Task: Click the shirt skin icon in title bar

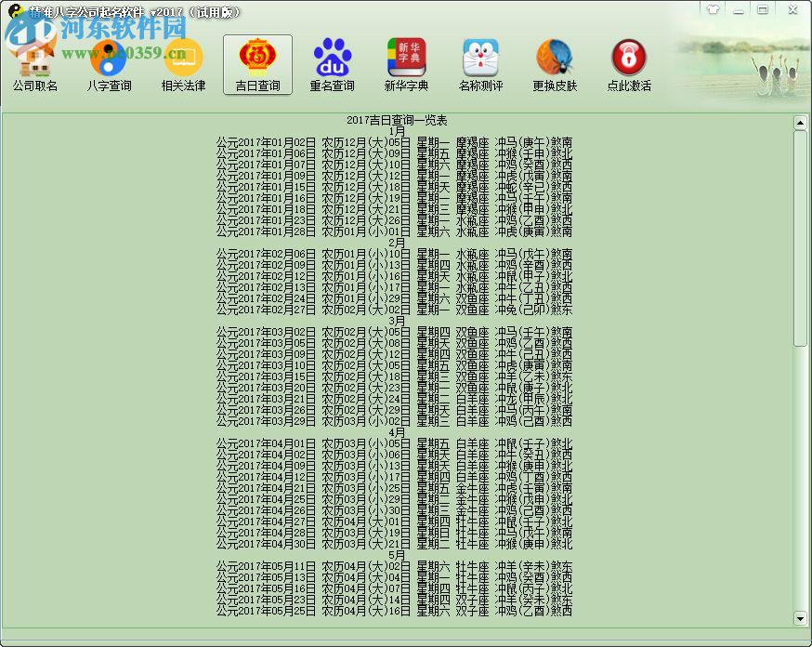Action: [714, 9]
